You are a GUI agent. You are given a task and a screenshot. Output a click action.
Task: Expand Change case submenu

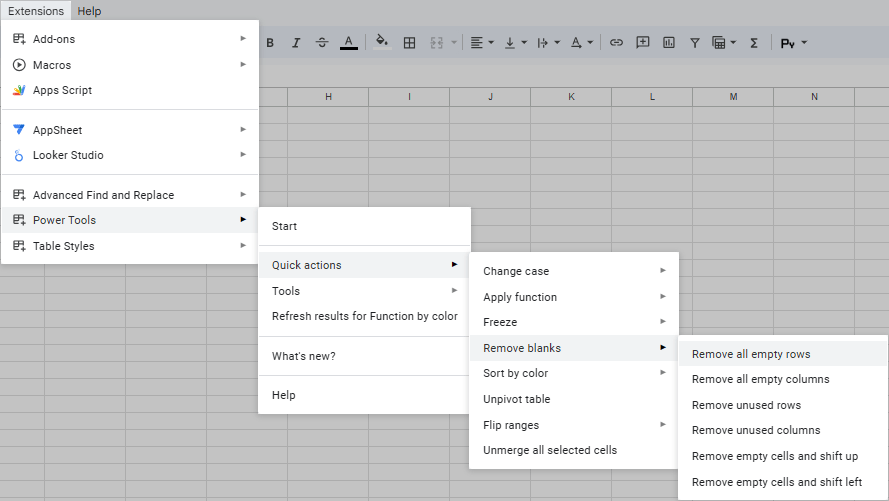click(x=574, y=271)
